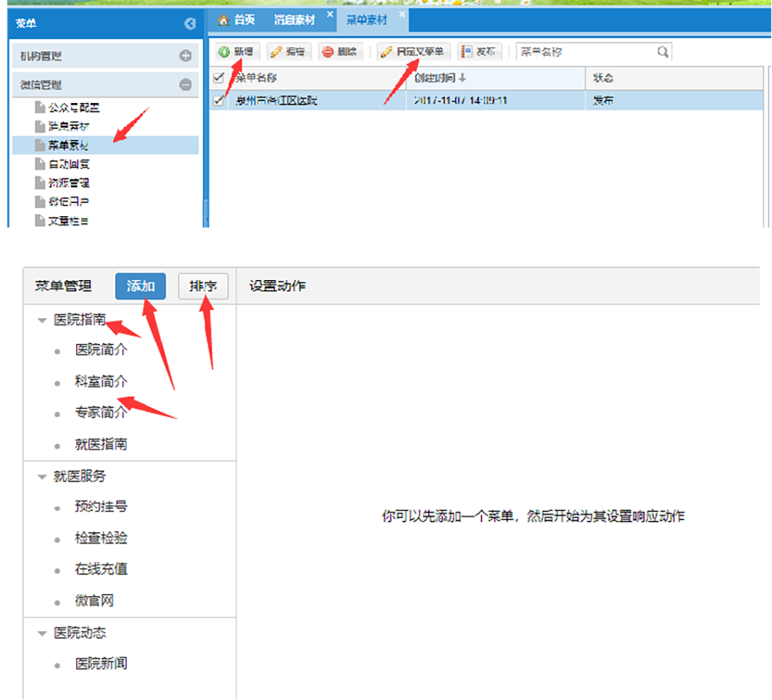The height and width of the screenshot is (700, 772).
Task: Collapse the 微信管理 section
Action: coord(186,85)
